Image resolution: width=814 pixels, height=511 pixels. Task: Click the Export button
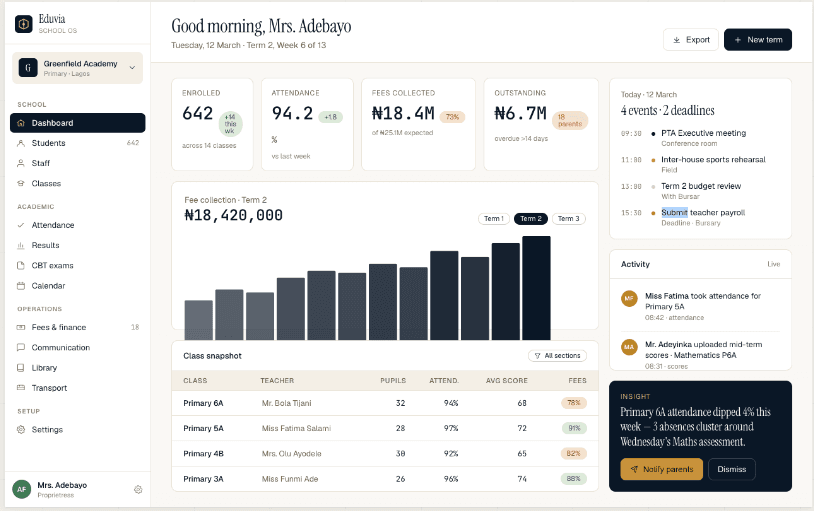690,40
